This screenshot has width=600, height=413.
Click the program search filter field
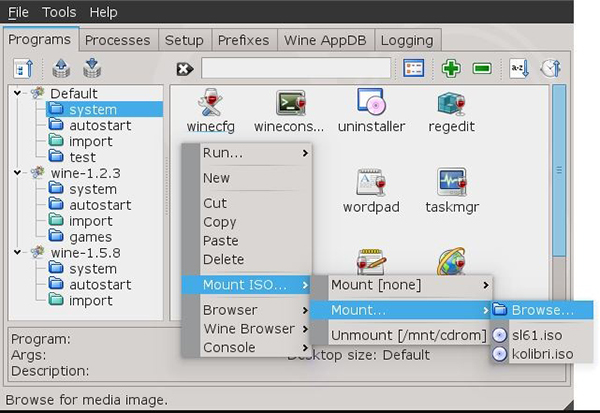pyautogui.click(x=296, y=69)
